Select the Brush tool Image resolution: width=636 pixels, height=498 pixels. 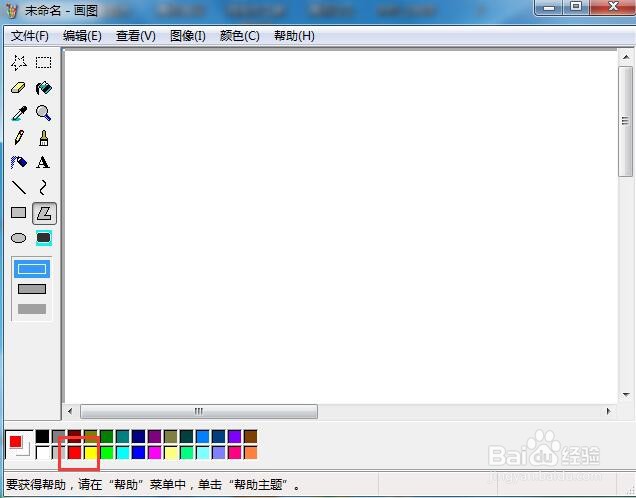43,138
